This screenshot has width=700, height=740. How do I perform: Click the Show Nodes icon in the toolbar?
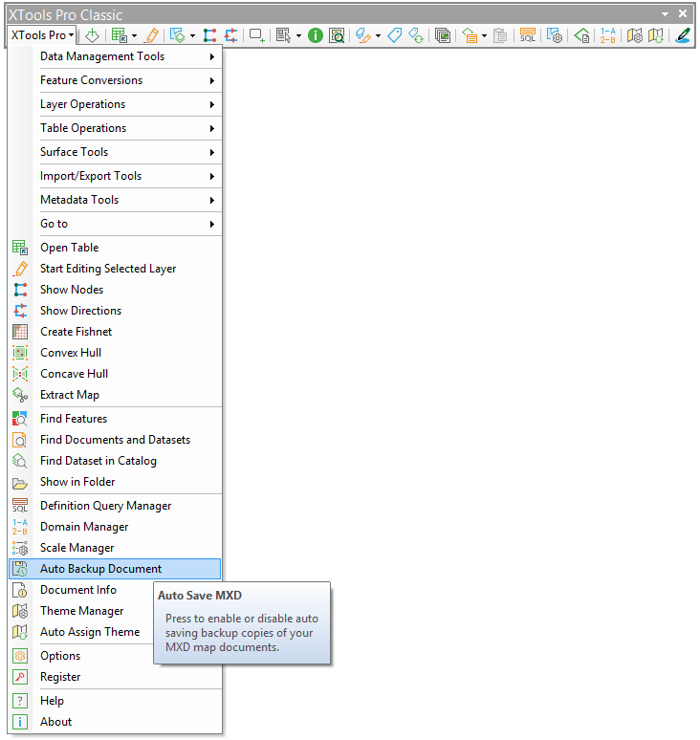tap(209, 35)
